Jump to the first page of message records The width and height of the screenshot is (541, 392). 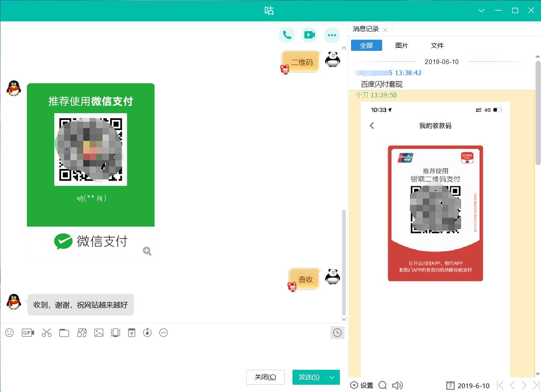501,385
